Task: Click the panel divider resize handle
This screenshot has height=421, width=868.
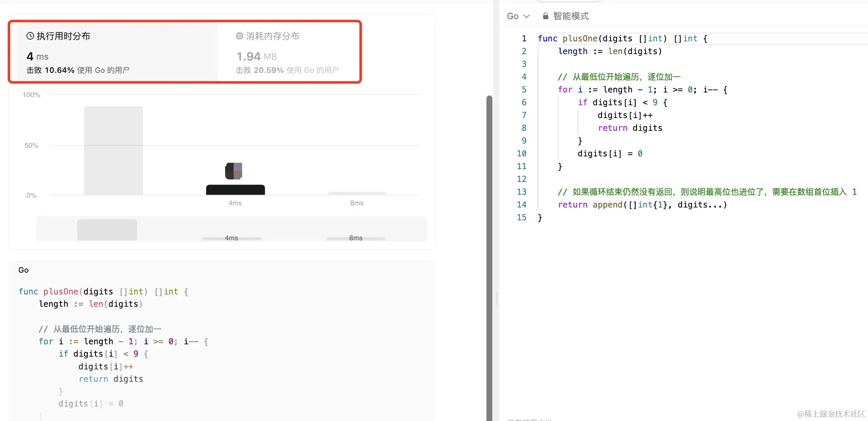Action: click(497, 298)
